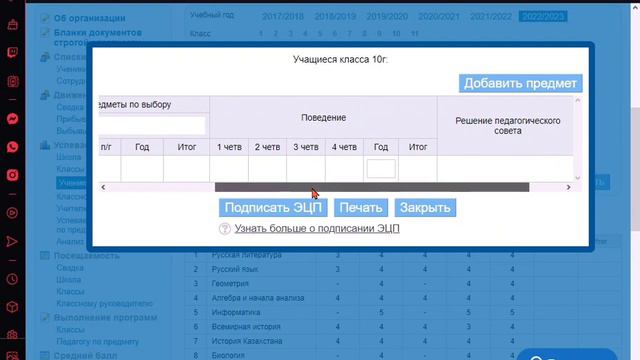Click the down arrow of table's vertical scrollbar

tap(578, 178)
